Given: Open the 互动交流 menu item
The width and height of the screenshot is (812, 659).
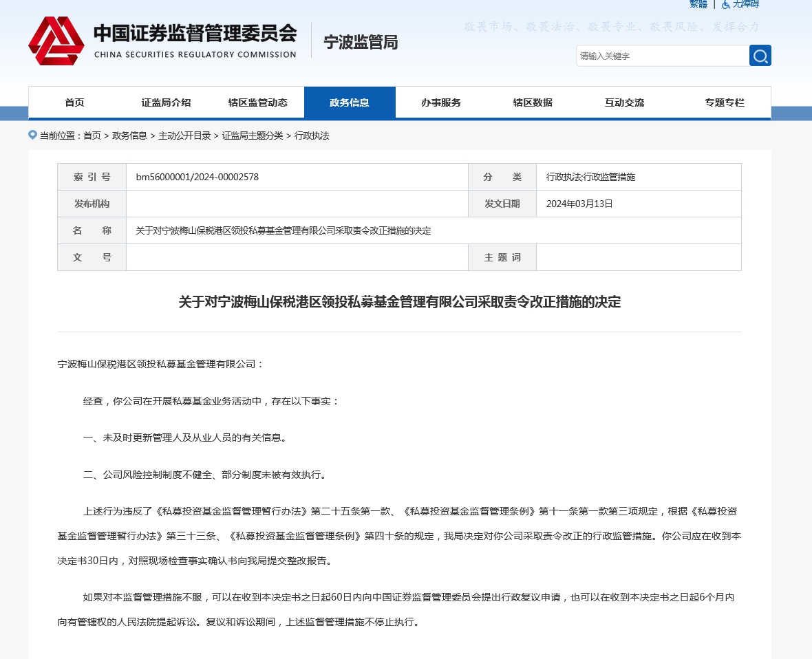Looking at the screenshot, I should pyautogui.click(x=624, y=102).
